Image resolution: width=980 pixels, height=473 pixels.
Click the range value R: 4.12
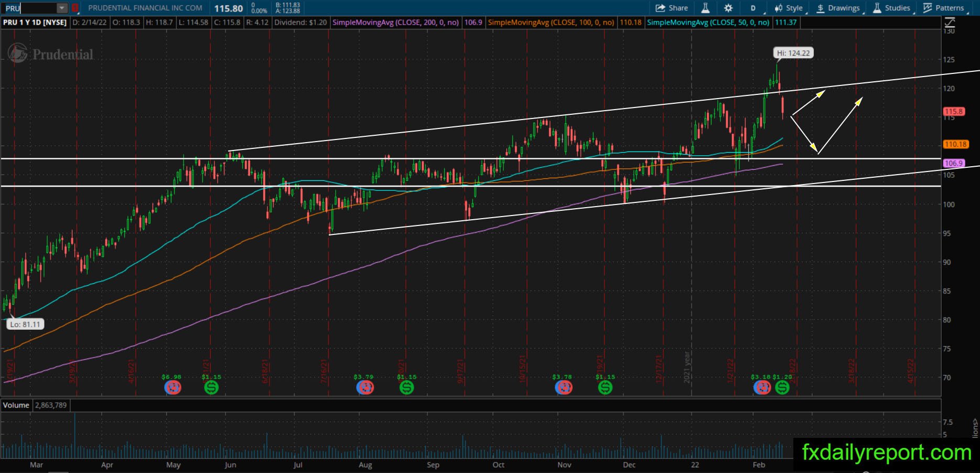(x=257, y=23)
